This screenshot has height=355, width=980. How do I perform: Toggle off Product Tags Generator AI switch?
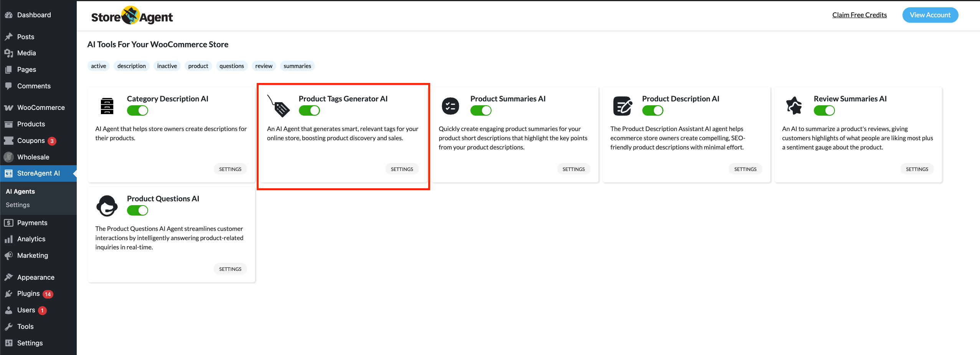click(x=309, y=111)
